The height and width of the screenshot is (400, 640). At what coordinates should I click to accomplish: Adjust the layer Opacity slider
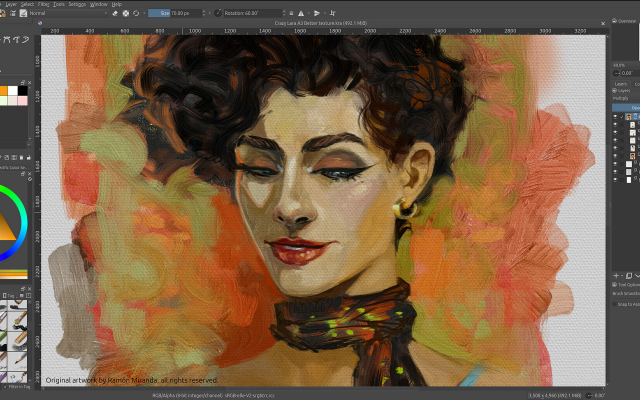pyautogui.click(x=626, y=108)
